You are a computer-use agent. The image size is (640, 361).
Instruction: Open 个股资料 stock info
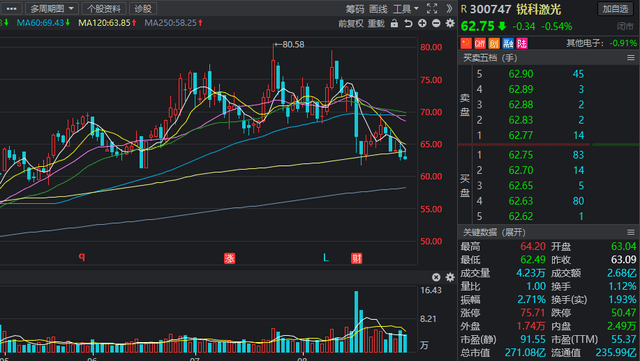104,9
